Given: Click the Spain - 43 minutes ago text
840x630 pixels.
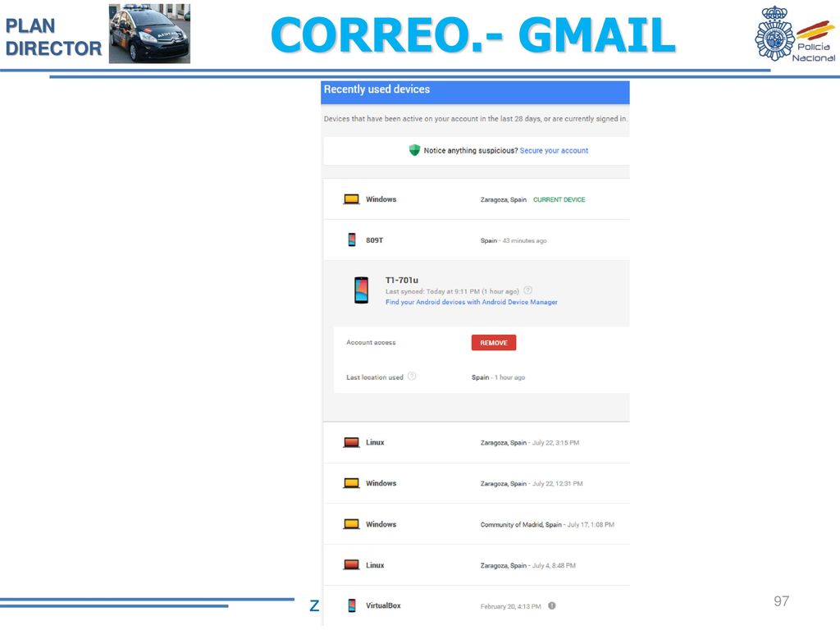Looking at the screenshot, I should click(x=514, y=240).
